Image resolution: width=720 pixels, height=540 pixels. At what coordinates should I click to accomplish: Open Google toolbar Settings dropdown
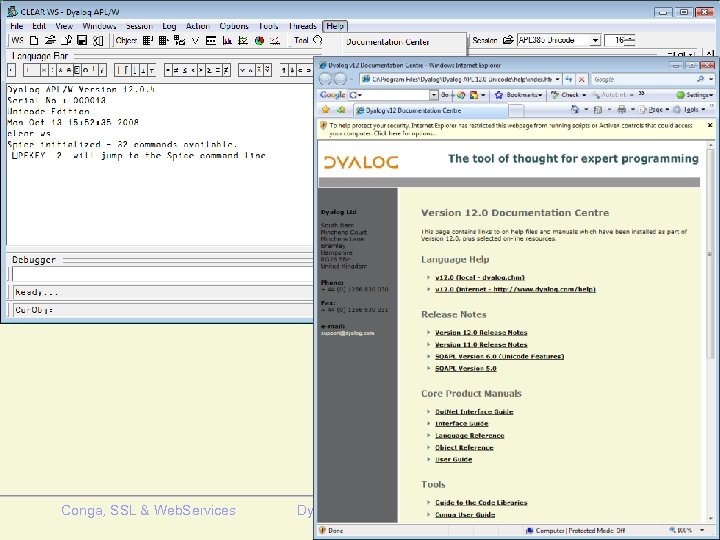coord(695,95)
